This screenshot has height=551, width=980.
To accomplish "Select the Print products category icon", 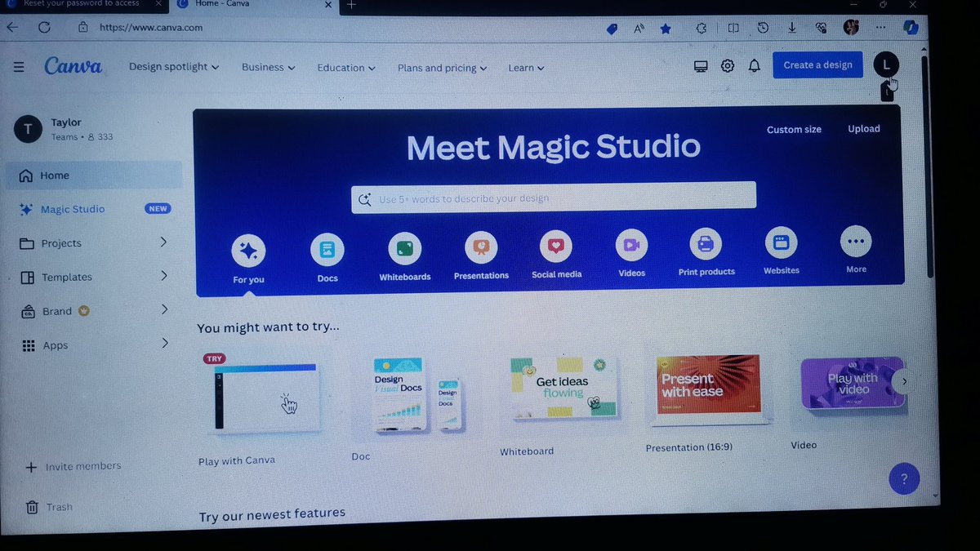I will [706, 244].
